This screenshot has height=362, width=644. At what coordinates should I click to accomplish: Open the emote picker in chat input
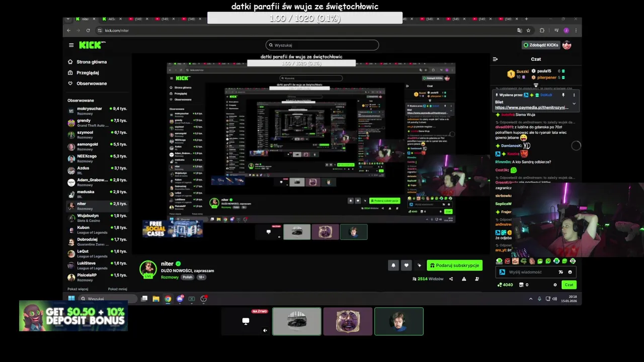[570, 272]
